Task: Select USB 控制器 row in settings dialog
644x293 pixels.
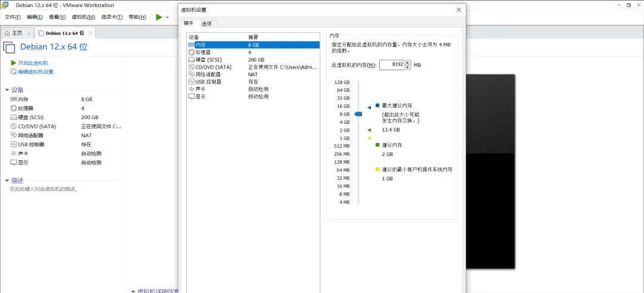Action: (253, 82)
